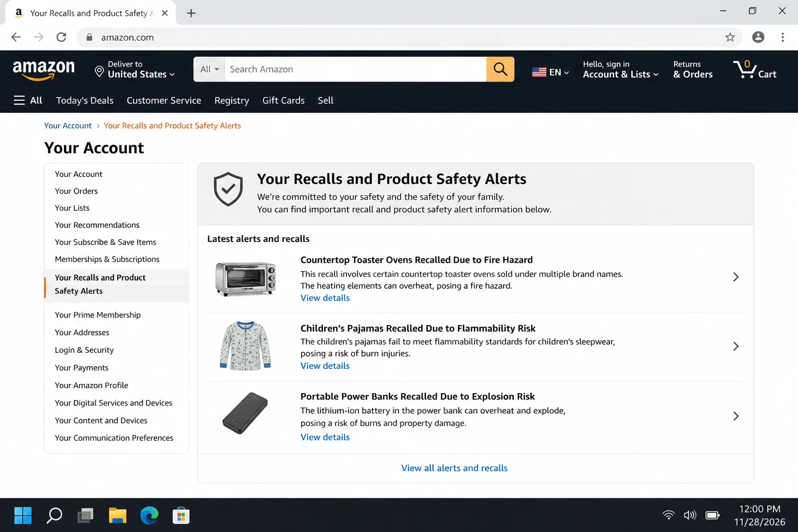Open the Wi-Fi network tray icon
798x532 pixels.
coord(669,515)
